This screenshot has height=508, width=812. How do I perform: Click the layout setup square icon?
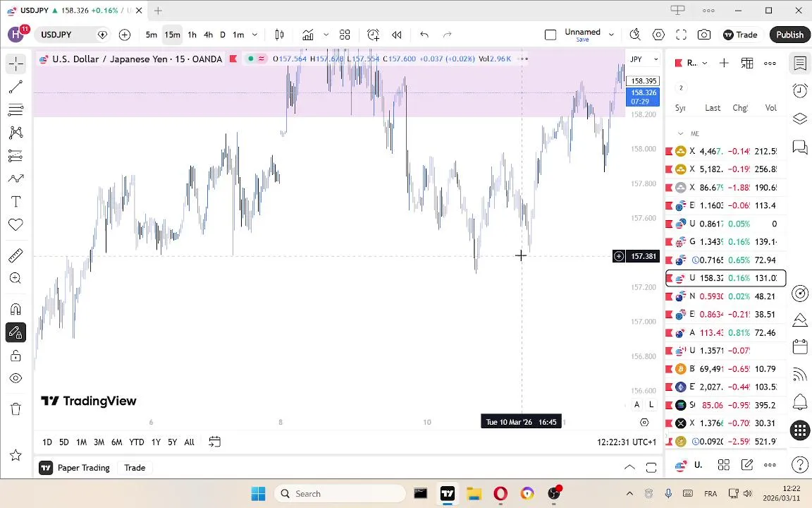pyautogui.click(x=550, y=35)
